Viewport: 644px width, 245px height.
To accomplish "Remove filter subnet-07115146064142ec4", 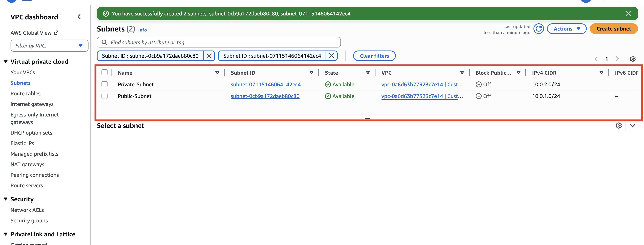I will (331, 56).
